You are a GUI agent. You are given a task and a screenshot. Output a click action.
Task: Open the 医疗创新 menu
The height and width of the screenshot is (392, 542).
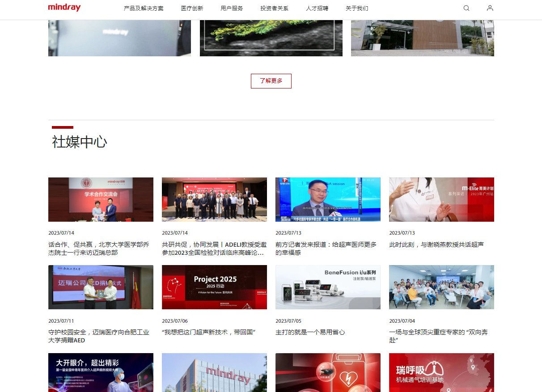(x=192, y=8)
